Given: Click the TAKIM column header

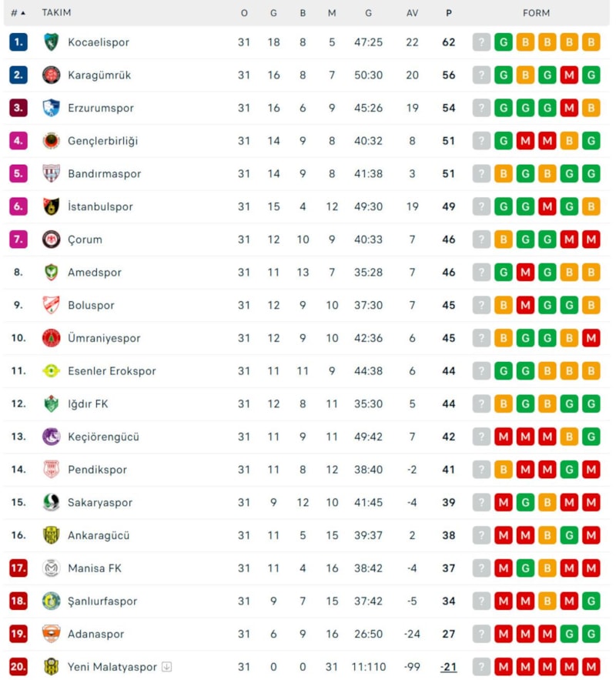Looking at the screenshot, I should point(57,13).
